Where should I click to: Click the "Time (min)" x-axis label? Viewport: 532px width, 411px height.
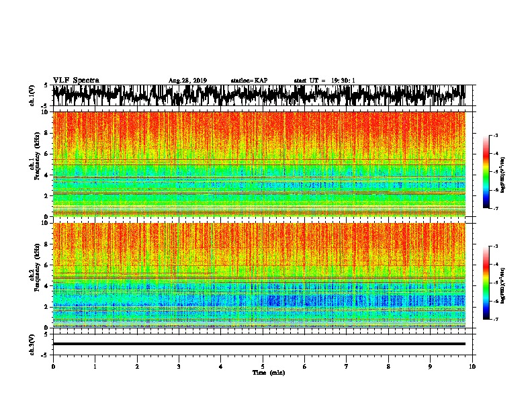[269, 373]
